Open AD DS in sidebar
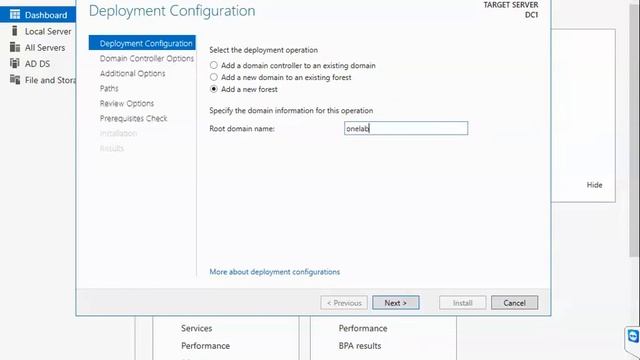Image resolution: width=640 pixels, height=360 pixels. point(38,64)
